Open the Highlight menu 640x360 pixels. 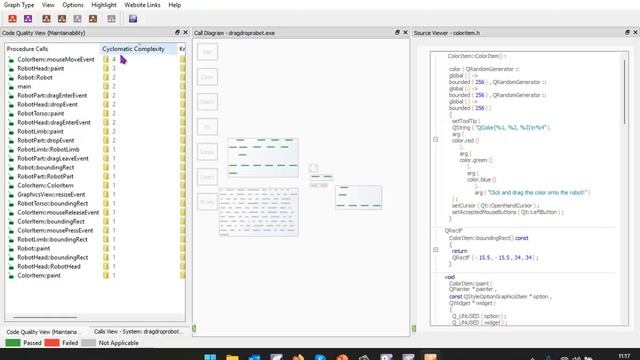click(104, 5)
